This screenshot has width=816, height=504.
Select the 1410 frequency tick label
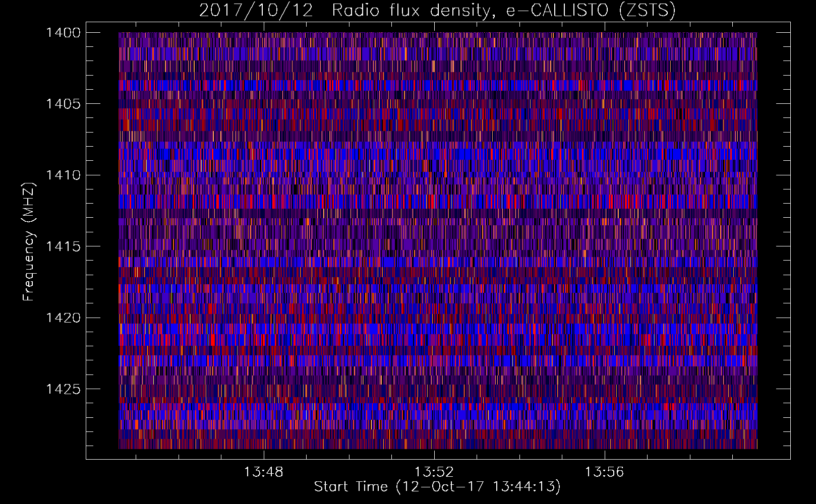point(63,175)
